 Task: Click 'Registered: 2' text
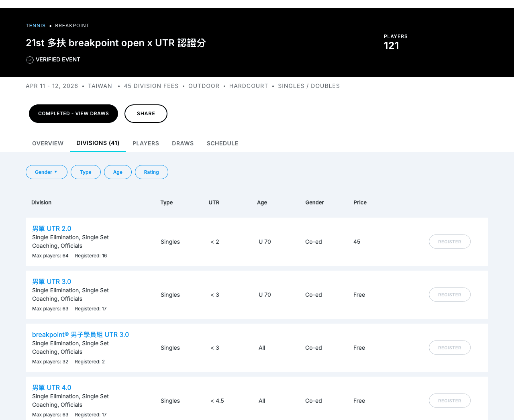tap(90, 362)
